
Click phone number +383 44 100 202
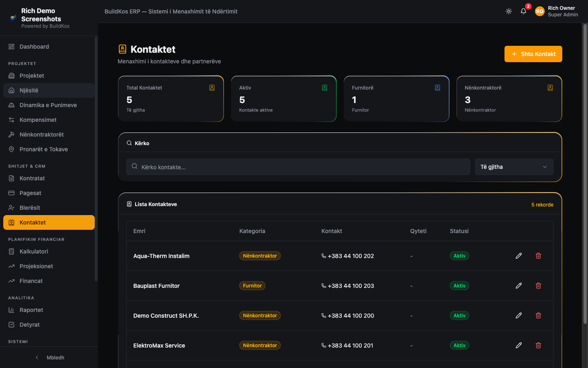point(351,256)
